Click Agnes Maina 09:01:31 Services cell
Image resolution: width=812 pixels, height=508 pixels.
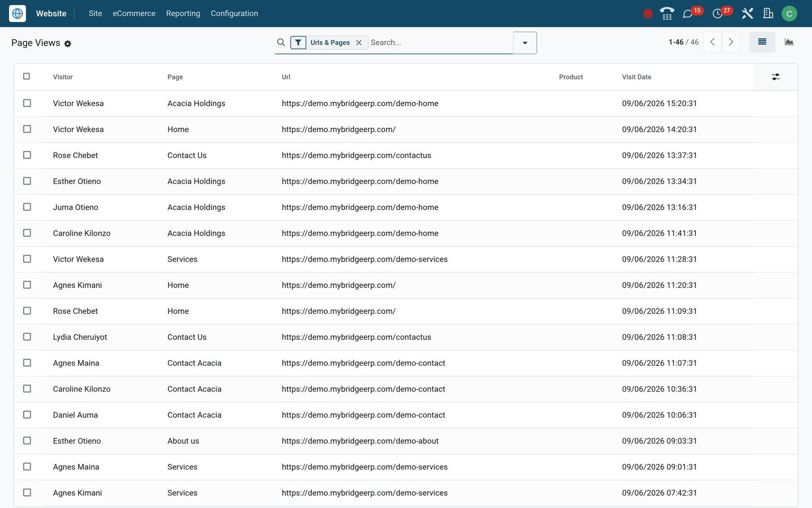(182, 467)
